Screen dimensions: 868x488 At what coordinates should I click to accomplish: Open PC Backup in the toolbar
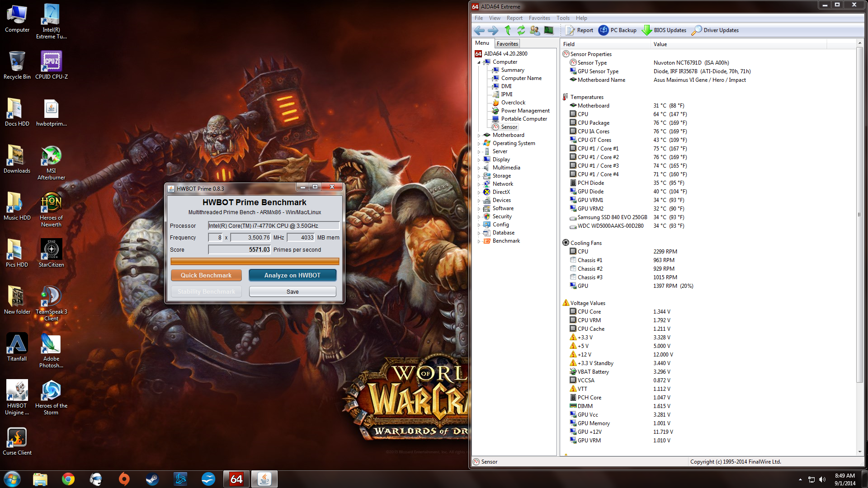pyautogui.click(x=617, y=30)
